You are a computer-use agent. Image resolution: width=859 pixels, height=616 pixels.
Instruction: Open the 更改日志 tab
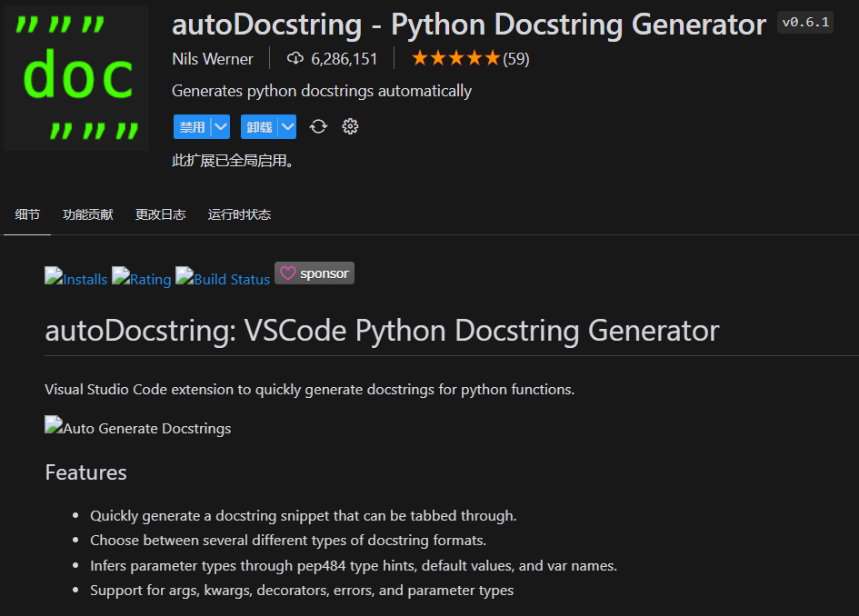pos(161,214)
